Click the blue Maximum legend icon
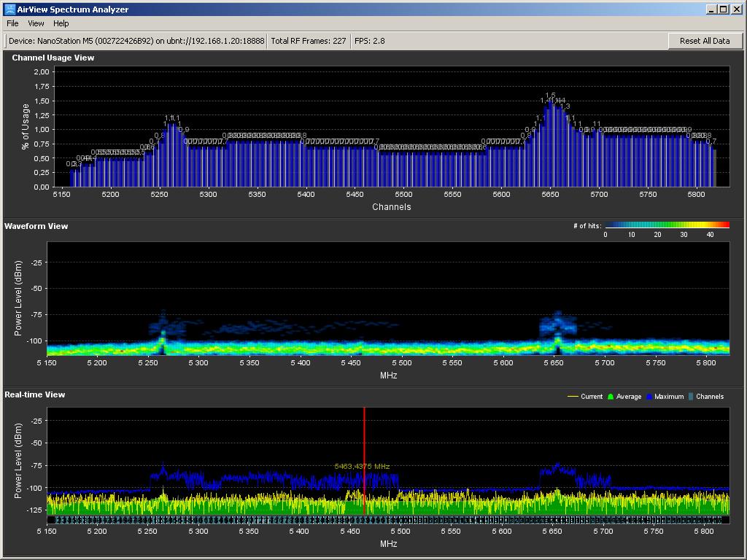747x560 pixels. [649, 397]
